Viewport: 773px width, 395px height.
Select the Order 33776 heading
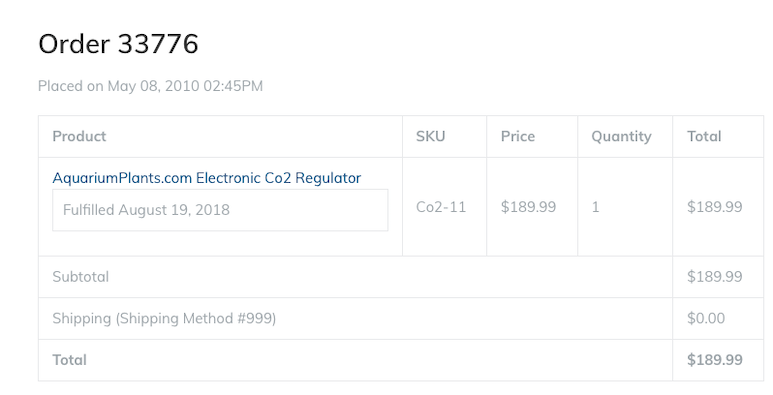click(x=118, y=44)
